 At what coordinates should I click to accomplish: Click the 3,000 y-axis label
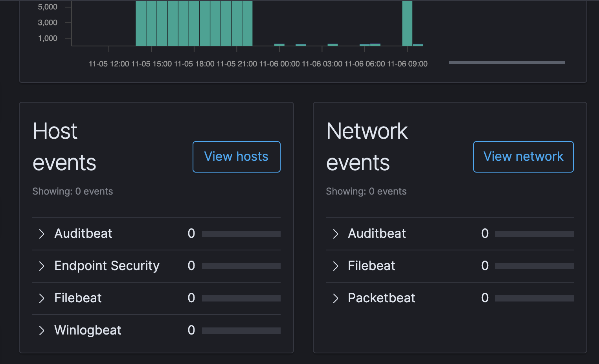coord(48,23)
